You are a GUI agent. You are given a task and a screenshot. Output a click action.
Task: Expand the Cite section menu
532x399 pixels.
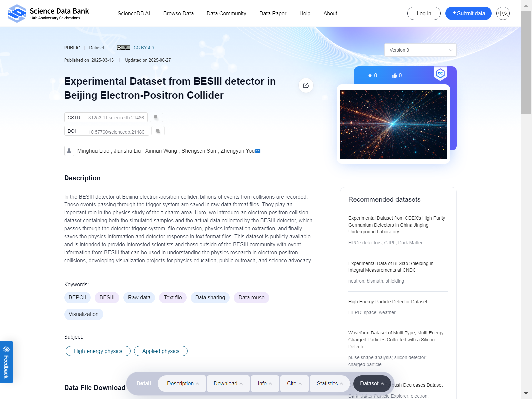[x=294, y=383]
